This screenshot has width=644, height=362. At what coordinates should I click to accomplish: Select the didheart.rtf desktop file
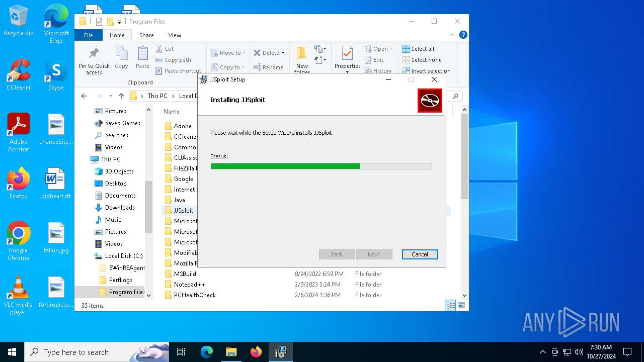tap(56, 184)
